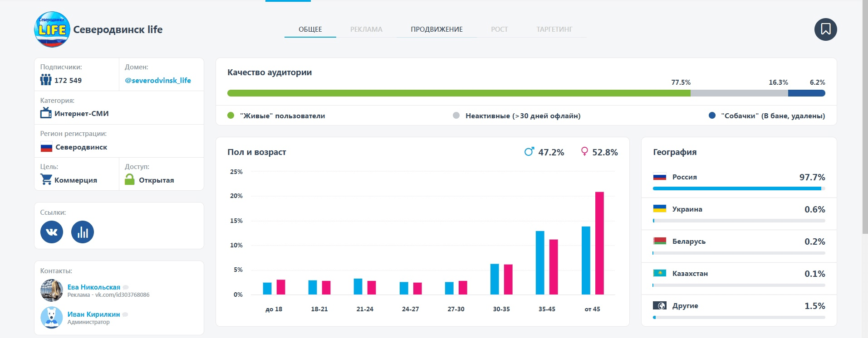The height and width of the screenshot is (338, 868).
Task: Click the Ukraine flag in География
Action: click(659, 209)
